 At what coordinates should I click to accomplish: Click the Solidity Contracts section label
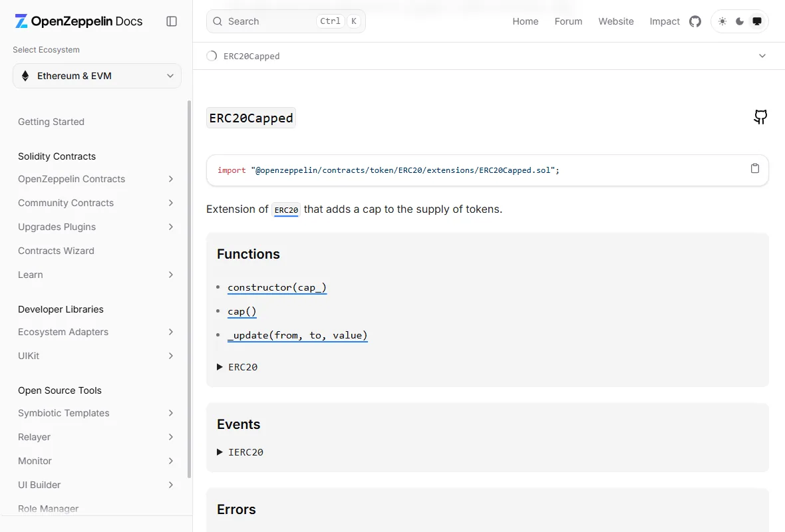pyautogui.click(x=57, y=157)
